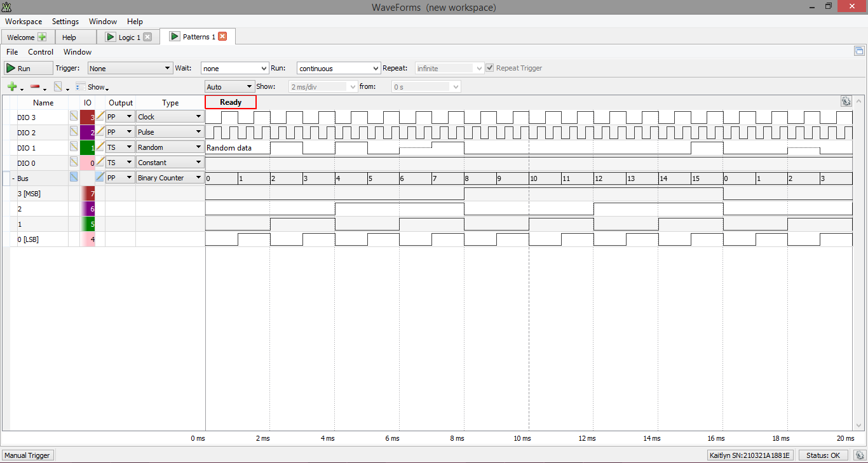The image size is (868, 463).
Task: Click the DIO 2 purple IO color swatch
Action: pos(88,131)
